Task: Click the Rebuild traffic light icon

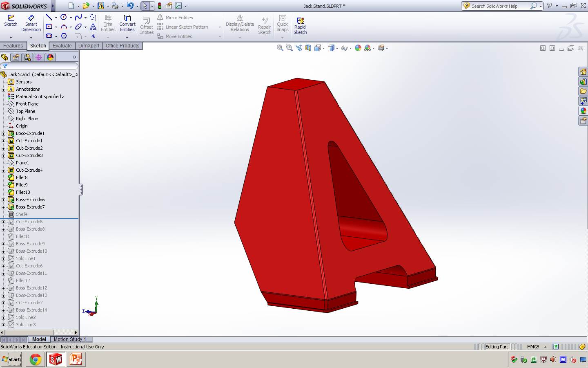Action: click(x=160, y=6)
